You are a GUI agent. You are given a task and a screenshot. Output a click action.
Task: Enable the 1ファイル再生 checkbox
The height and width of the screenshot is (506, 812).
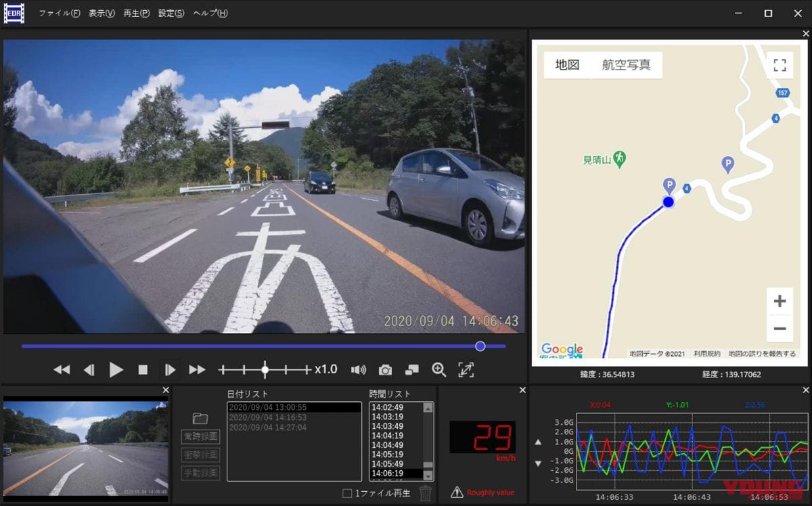pos(346,492)
